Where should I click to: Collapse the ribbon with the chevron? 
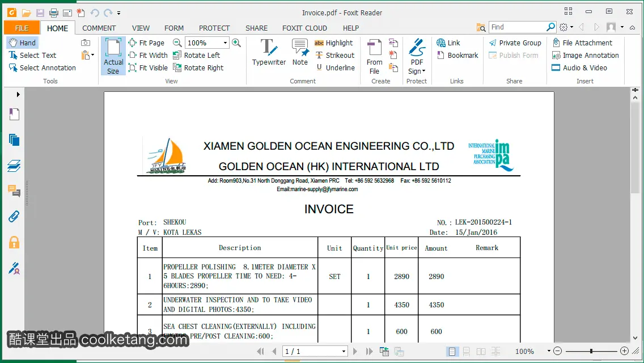pos(633,28)
